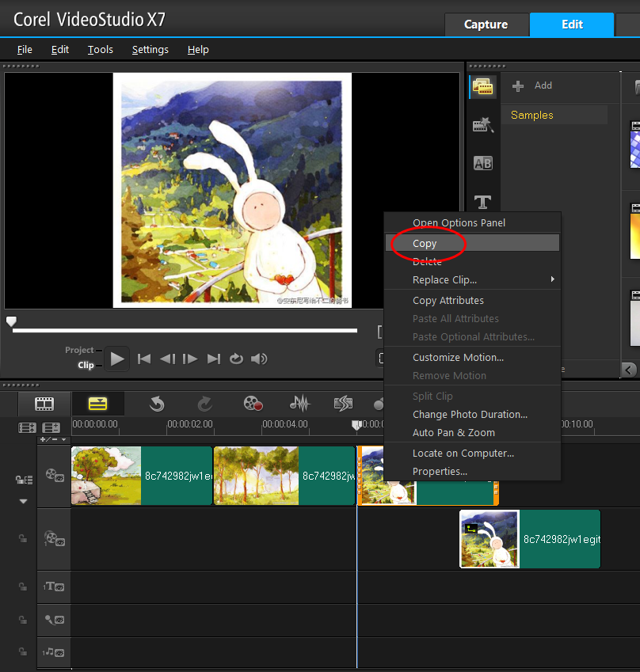The width and height of the screenshot is (640, 672).
Task: Toggle music track visibility eye icon
Action: (59, 653)
